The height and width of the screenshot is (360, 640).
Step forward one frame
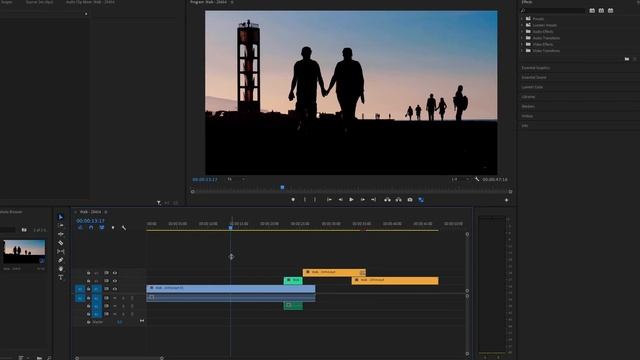click(x=362, y=200)
